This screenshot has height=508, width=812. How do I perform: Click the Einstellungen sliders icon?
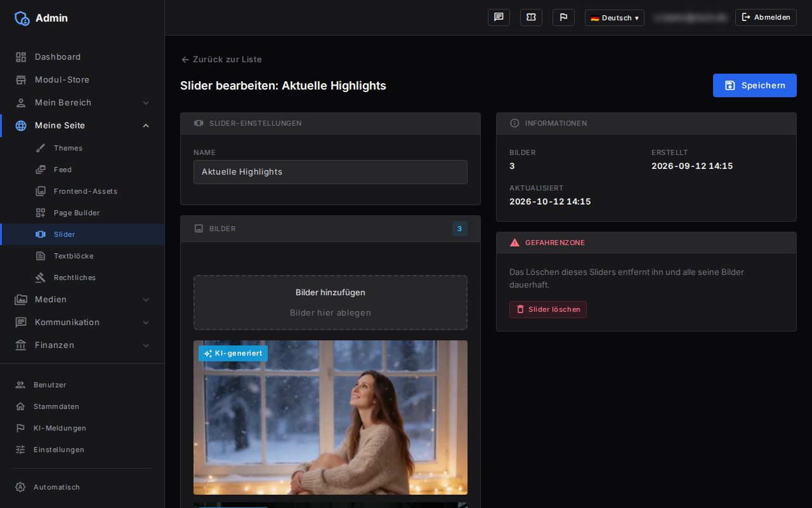(x=20, y=450)
